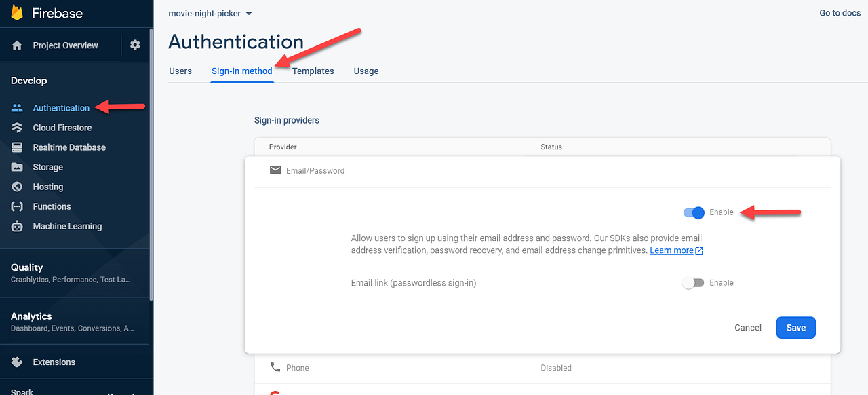Screen dimensions: 868x395
Task: Open the Realtime Database panel
Action: [x=69, y=147]
